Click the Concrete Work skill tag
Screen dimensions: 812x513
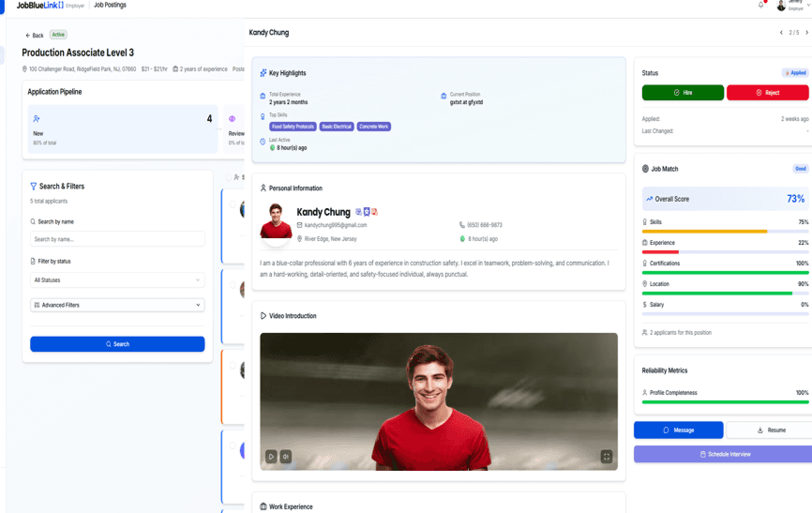[374, 127]
